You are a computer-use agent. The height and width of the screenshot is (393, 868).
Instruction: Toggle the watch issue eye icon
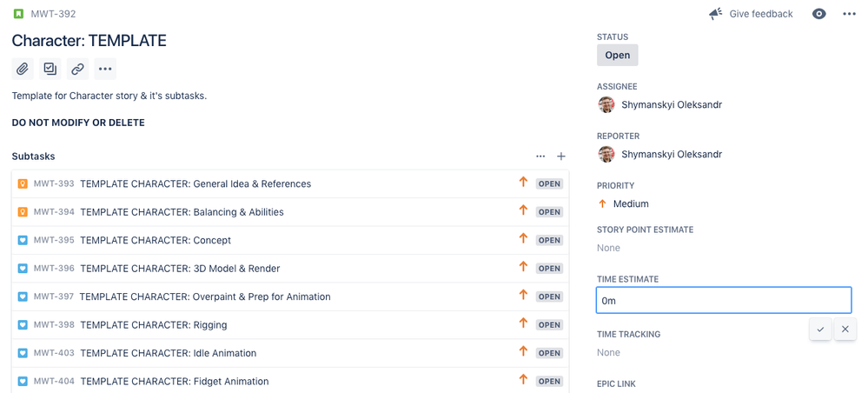(x=818, y=14)
